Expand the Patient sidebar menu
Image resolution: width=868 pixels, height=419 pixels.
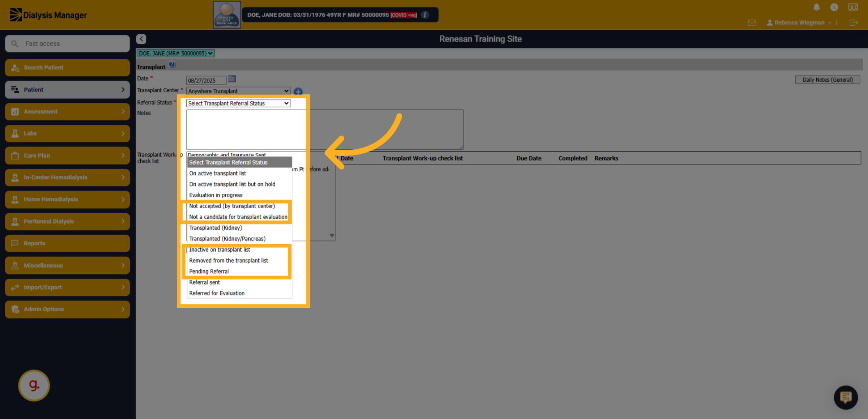(x=67, y=90)
